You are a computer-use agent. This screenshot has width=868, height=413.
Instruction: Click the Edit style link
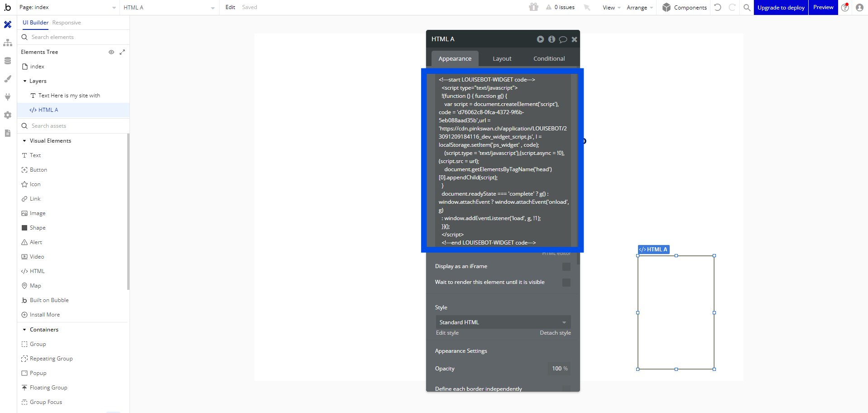pos(447,333)
